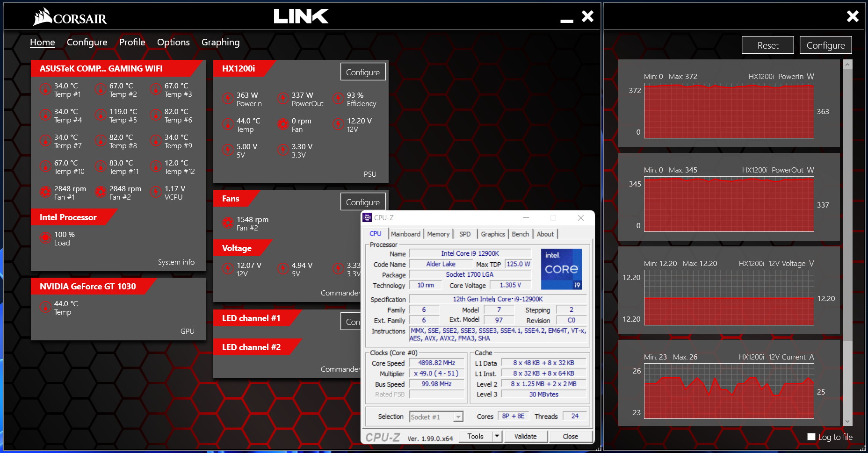Click the HX1200i Temp 44.0 °C icon
The width and height of the screenshot is (868, 453).
(x=228, y=124)
